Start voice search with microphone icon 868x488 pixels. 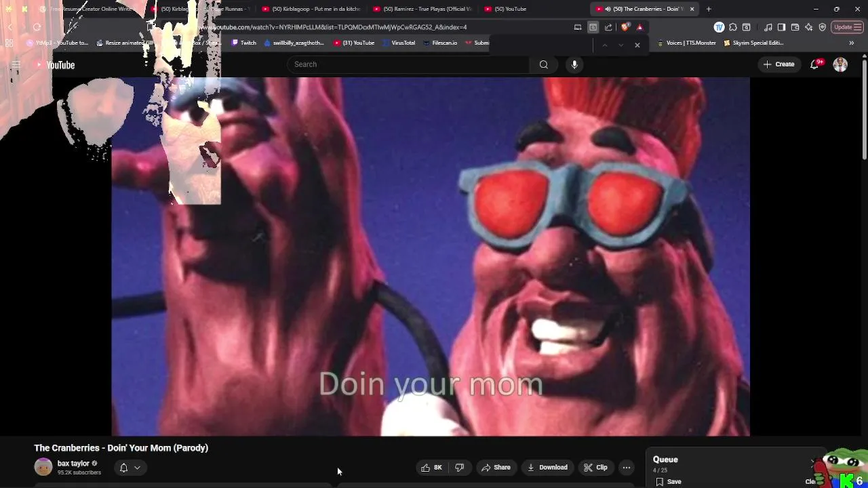click(x=574, y=64)
